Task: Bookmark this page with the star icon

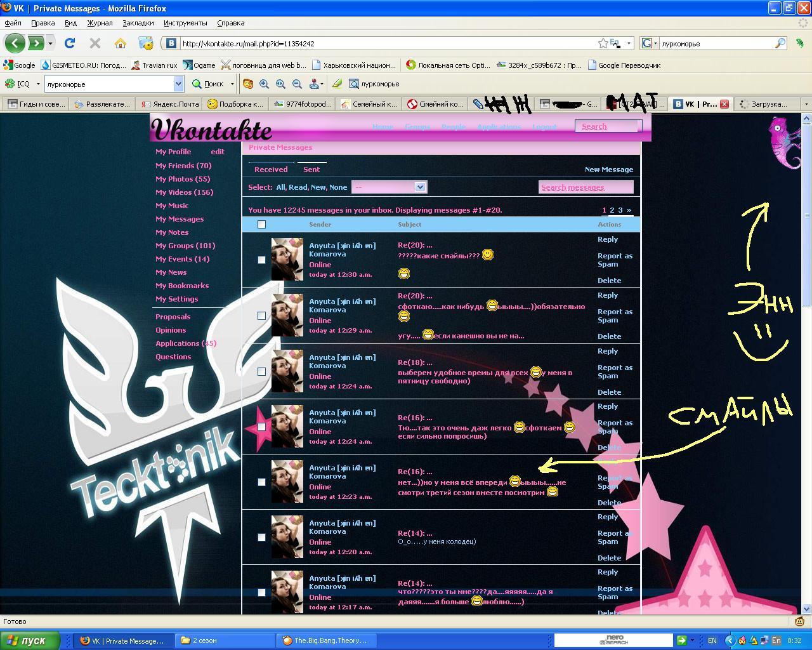Action: 603,43
